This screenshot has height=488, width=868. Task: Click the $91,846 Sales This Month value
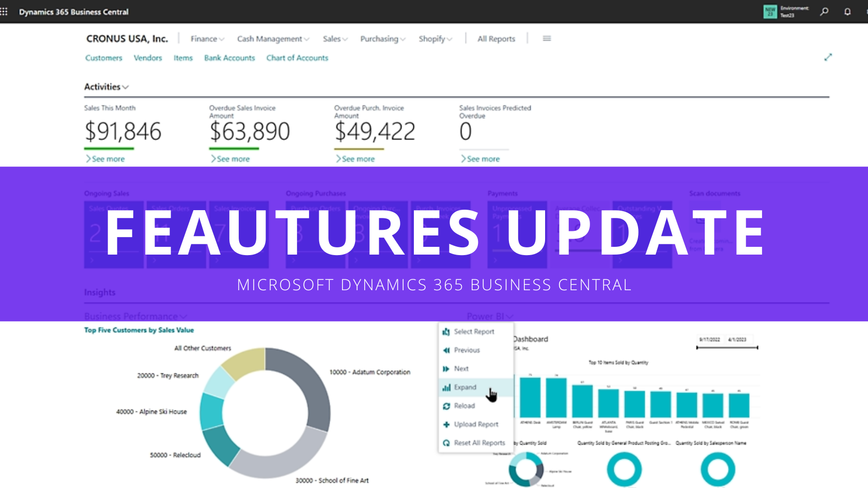123,132
